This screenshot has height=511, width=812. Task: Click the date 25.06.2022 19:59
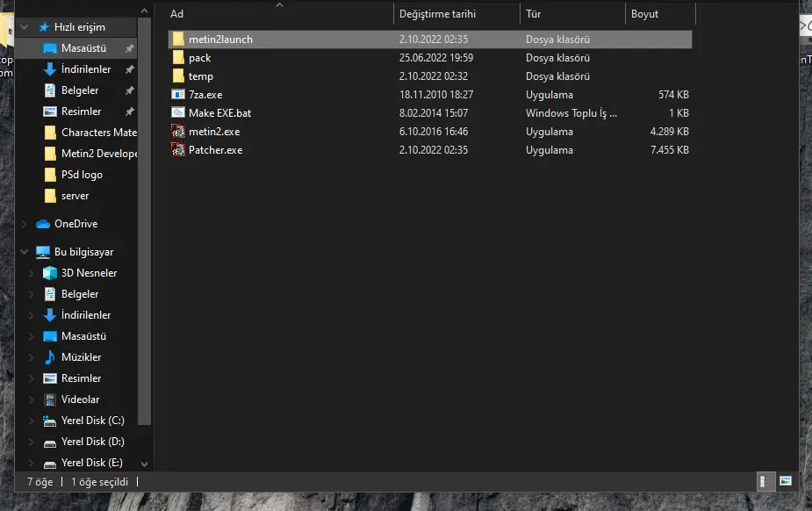coord(436,57)
